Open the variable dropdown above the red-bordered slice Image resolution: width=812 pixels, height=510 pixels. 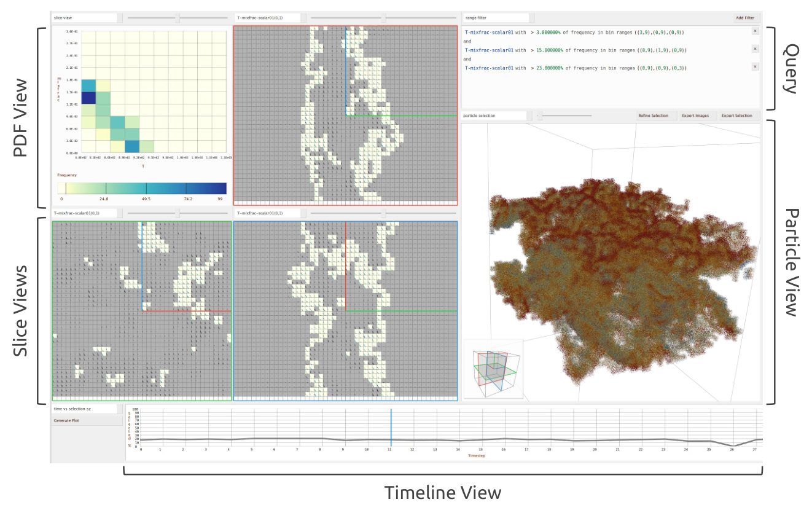click(x=271, y=18)
